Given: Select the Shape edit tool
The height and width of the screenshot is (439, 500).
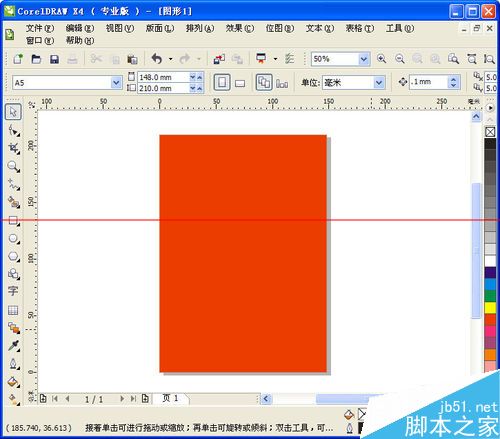Looking at the screenshot, I should tap(13, 130).
